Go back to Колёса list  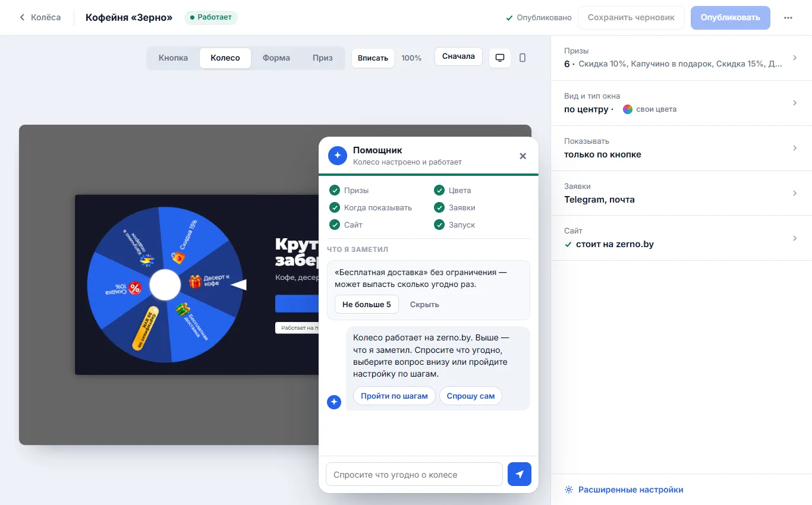click(40, 17)
